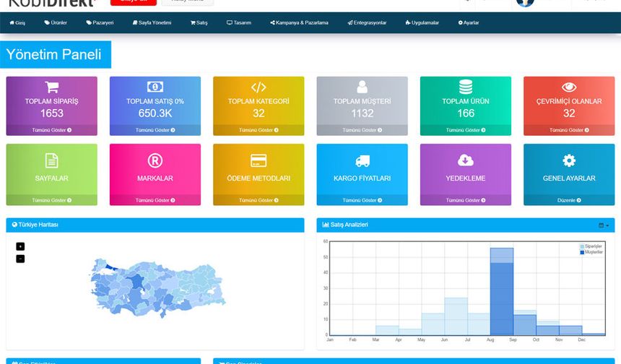Click Tümünü Göster on Ödeme Metodları card
Viewport: 621px width, 364px height.
click(259, 200)
